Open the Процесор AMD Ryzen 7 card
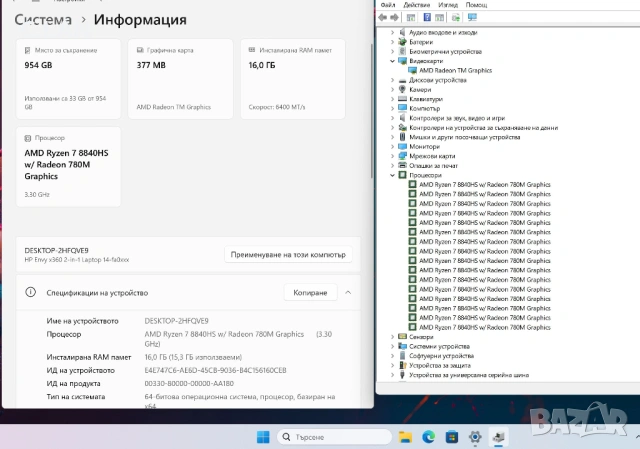This screenshot has width=640, height=449. click(x=68, y=167)
